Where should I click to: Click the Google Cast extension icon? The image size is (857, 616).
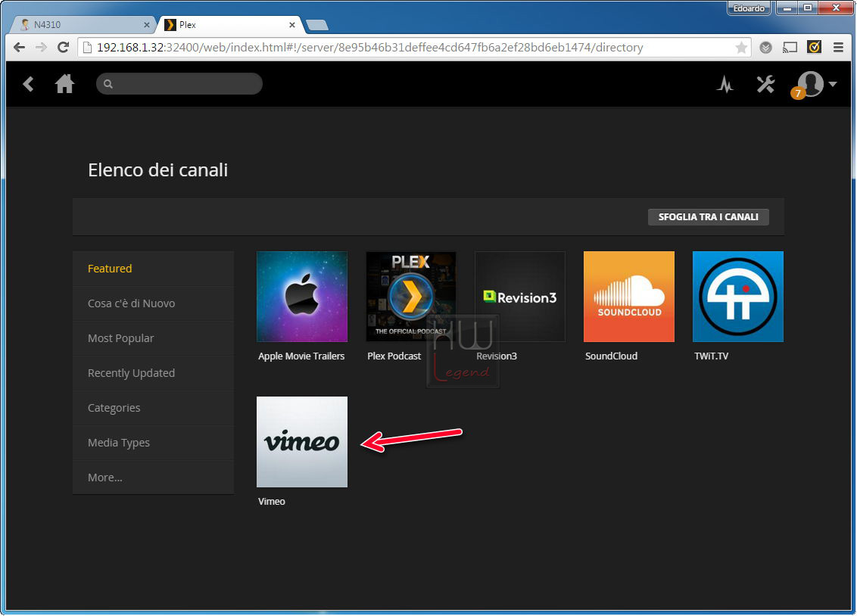790,48
